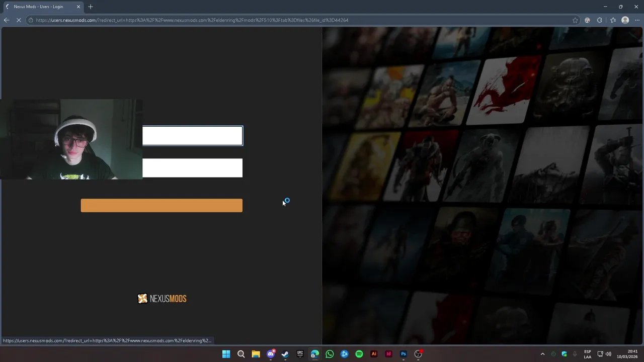
Task: Click the extension icon beside favorites star
Action: click(x=587, y=20)
